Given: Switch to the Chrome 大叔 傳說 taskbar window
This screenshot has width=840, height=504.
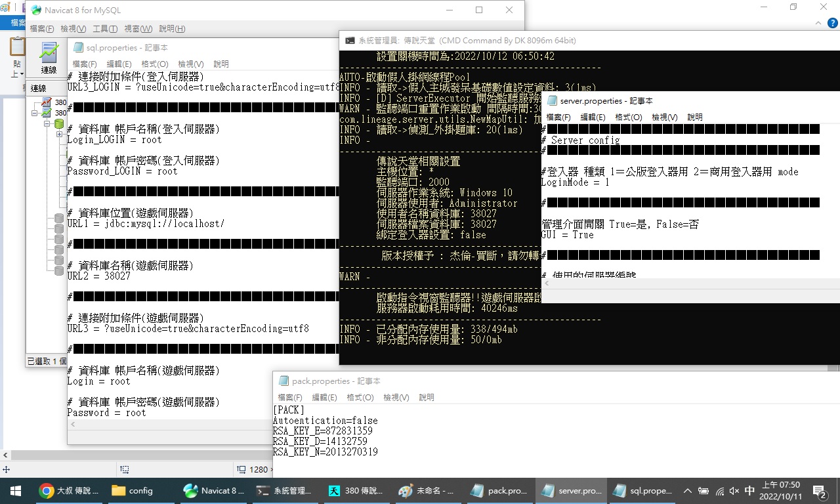Looking at the screenshot, I should 68,490.
